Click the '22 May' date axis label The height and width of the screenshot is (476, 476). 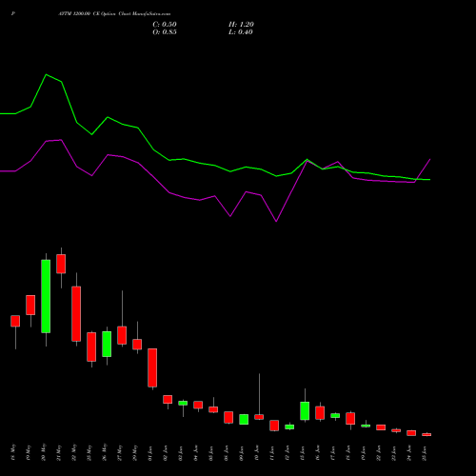click(x=74, y=452)
